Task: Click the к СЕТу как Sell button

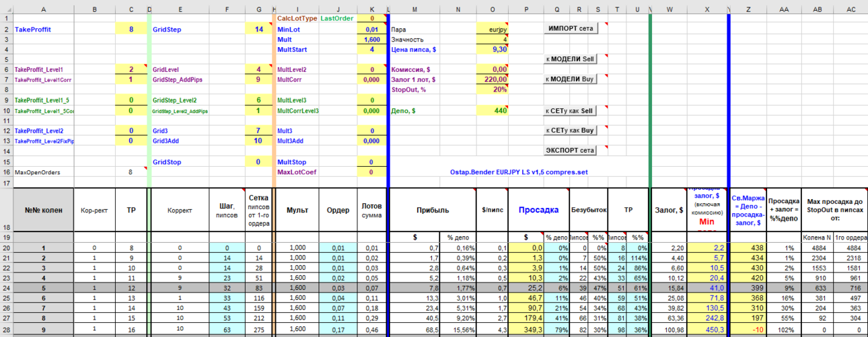Action: pos(570,110)
